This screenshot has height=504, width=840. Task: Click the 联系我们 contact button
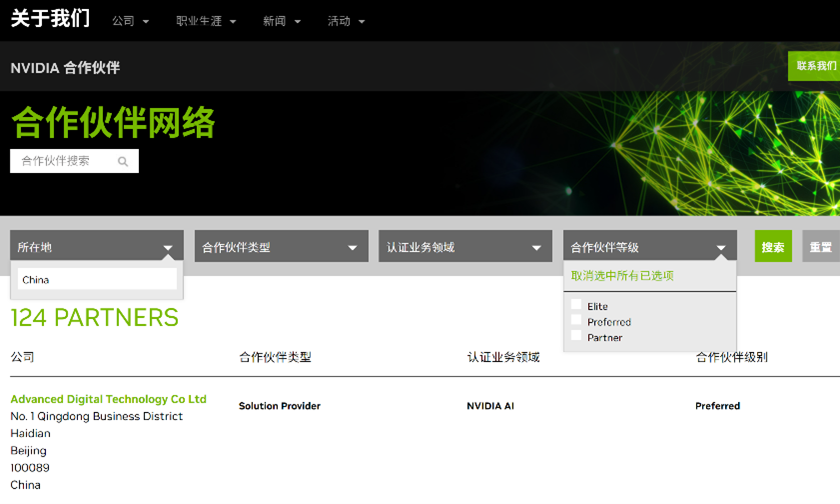click(x=815, y=66)
